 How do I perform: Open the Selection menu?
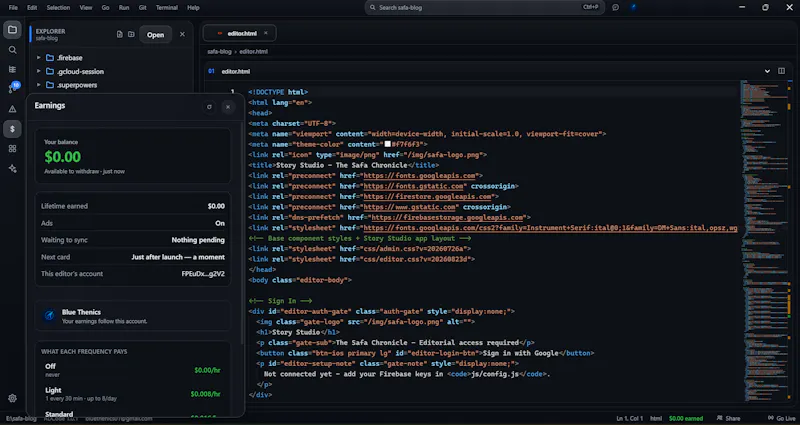(58, 8)
